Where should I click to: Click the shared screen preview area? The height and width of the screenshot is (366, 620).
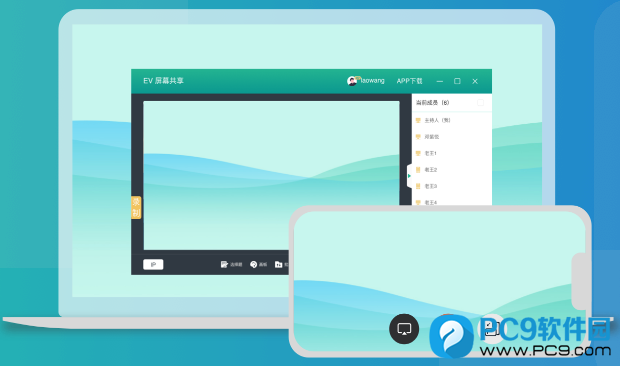(x=271, y=175)
